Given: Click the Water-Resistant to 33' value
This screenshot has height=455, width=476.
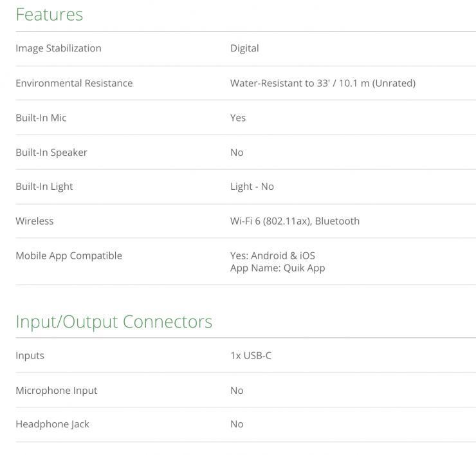Looking at the screenshot, I should click(322, 83).
